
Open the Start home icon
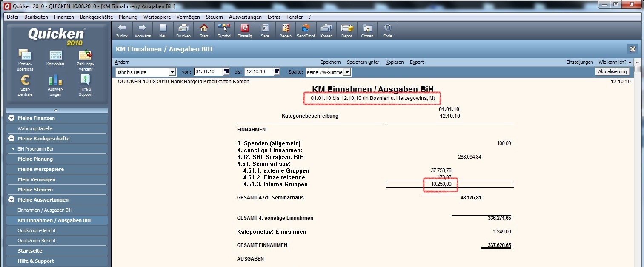pyautogui.click(x=204, y=31)
